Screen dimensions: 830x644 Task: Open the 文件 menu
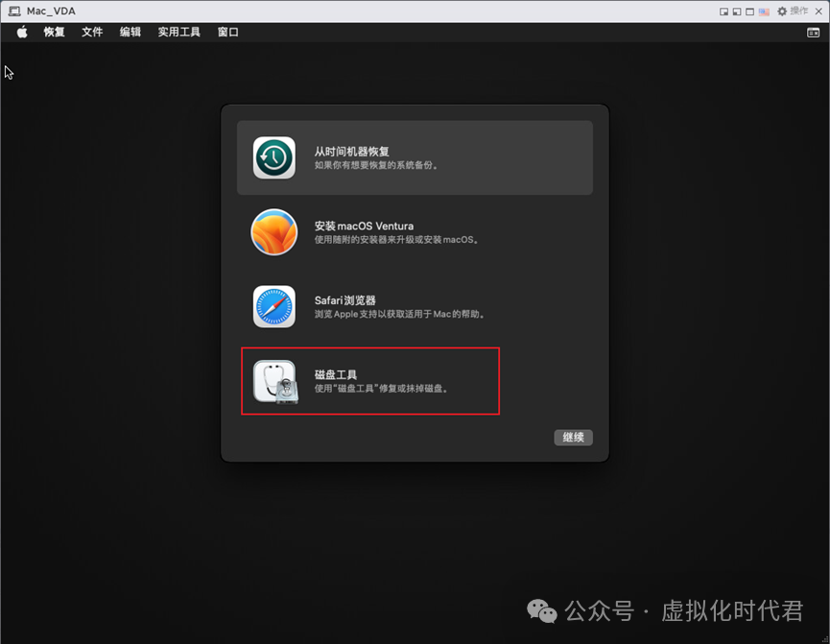(x=92, y=33)
